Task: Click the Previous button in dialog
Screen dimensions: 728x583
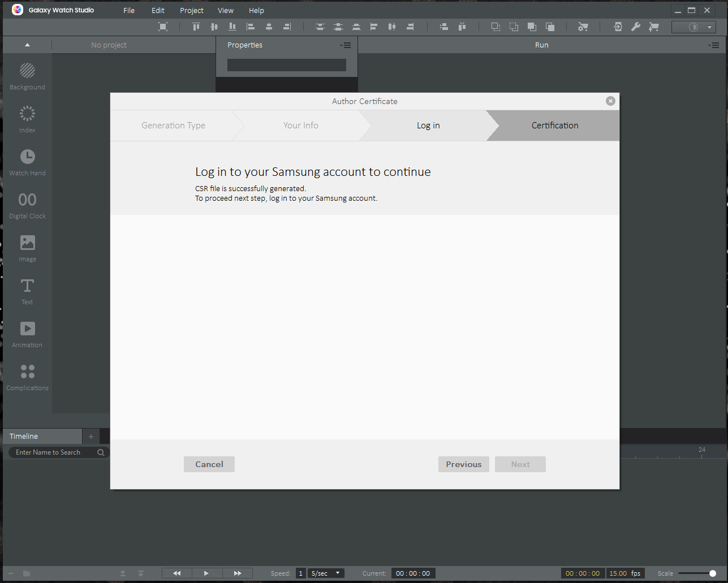Action: [x=463, y=464]
